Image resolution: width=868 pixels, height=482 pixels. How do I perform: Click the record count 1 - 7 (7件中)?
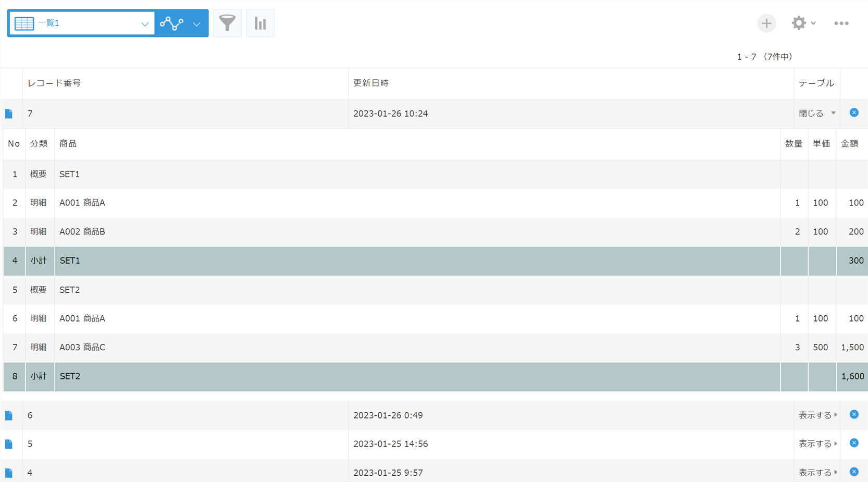pyautogui.click(x=764, y=56)
